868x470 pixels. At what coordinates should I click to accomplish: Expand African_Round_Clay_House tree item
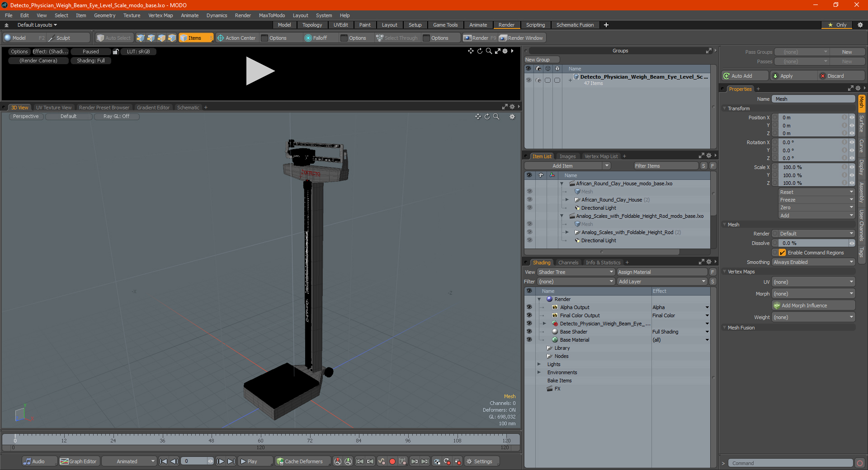(567, 200)
